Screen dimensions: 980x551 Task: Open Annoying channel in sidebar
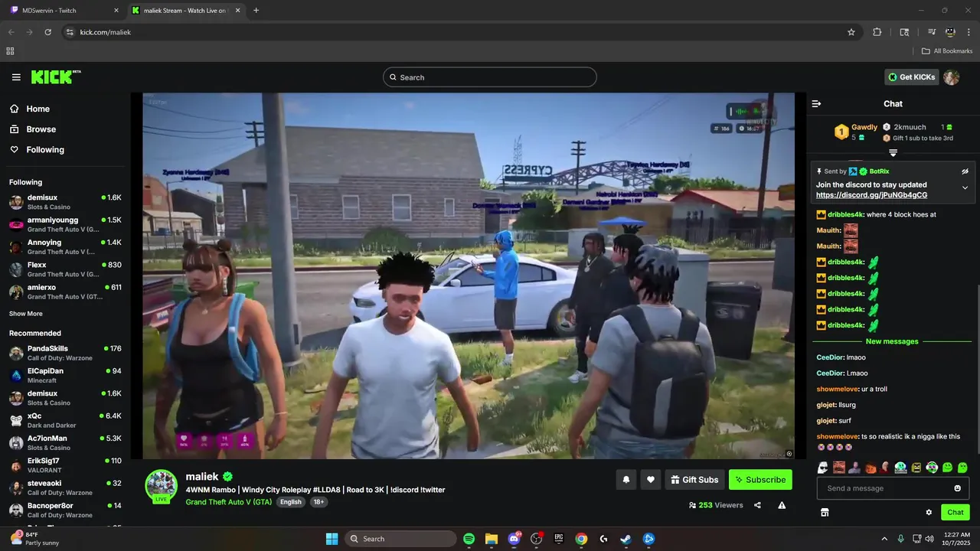pos(64,246)
